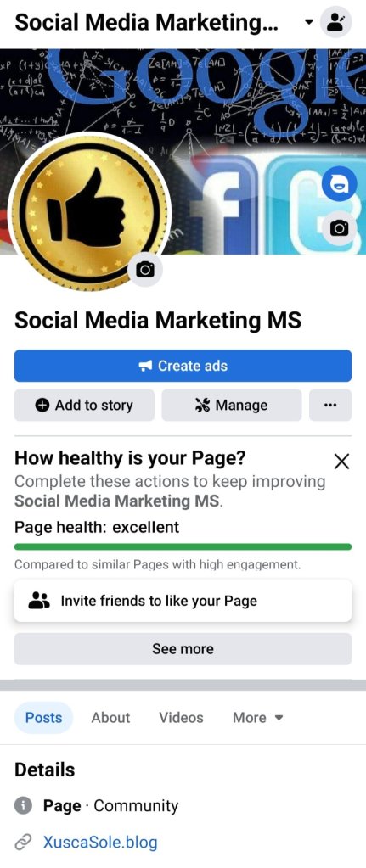Image resolution: width=366 pixels, height=868 pixels.
Task: Open the Videos tab
Action: tap(181, 718)
